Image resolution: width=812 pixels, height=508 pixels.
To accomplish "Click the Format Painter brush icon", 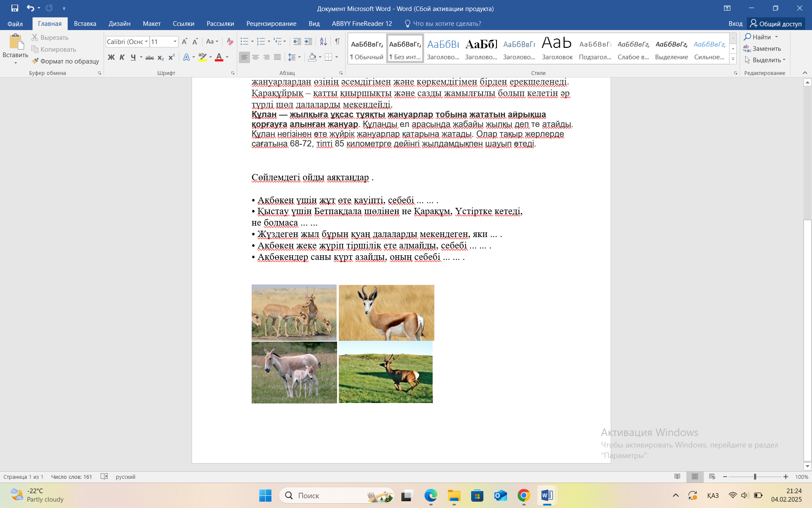I will tap(35, 61).
